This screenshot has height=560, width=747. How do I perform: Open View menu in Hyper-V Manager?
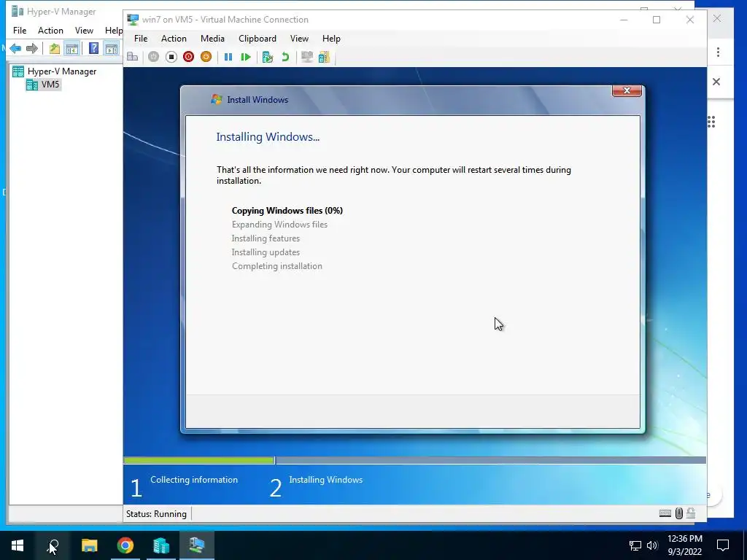pos(84,31)
